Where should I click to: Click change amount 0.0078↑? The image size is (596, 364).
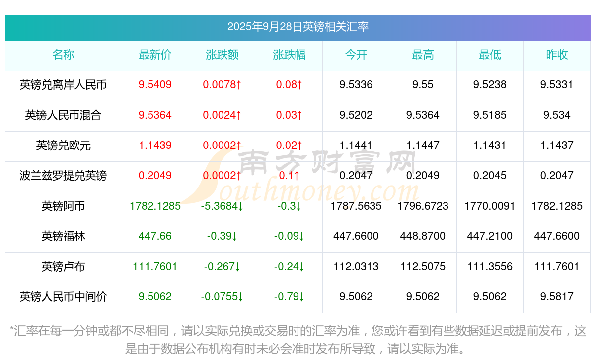pos(222,85)
